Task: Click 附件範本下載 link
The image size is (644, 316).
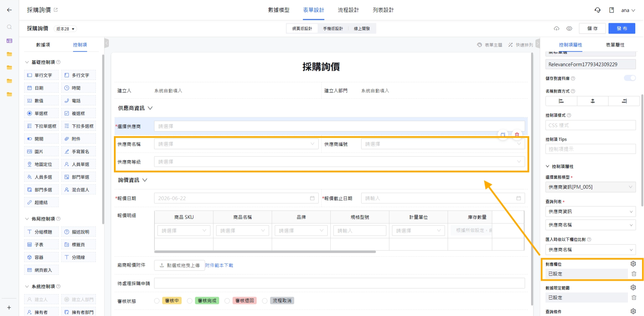Action: [x=219, y=265]
